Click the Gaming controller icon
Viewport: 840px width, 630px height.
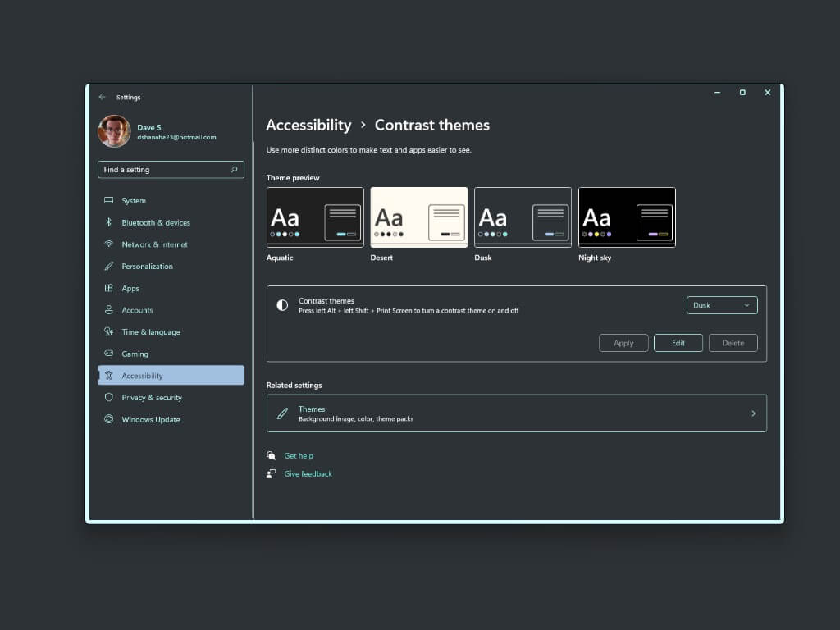[x=108, y=354]
